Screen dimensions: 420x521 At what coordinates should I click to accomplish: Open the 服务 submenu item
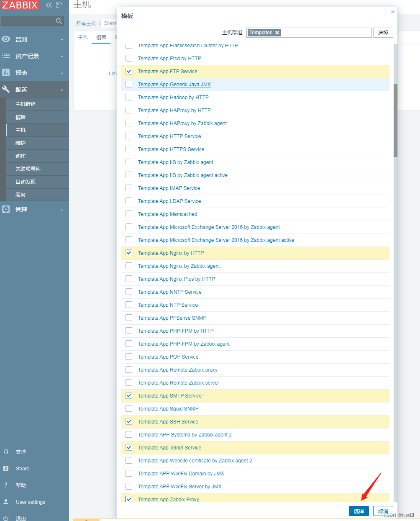[37, 195]
